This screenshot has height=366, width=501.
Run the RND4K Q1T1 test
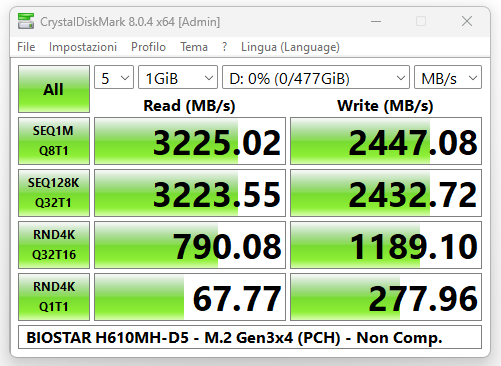(x=54, y=297)
